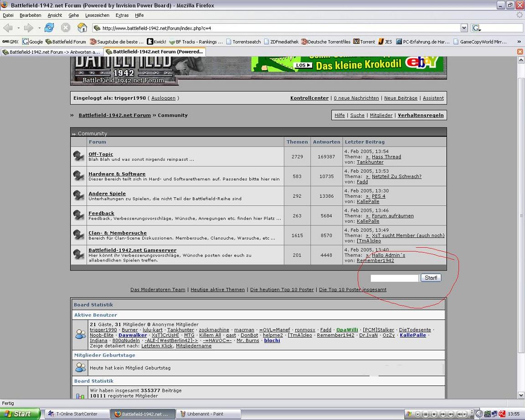The width and height of the screenshot is (525, 420).
Task: Open the Suche link
Action: point(357,115)
